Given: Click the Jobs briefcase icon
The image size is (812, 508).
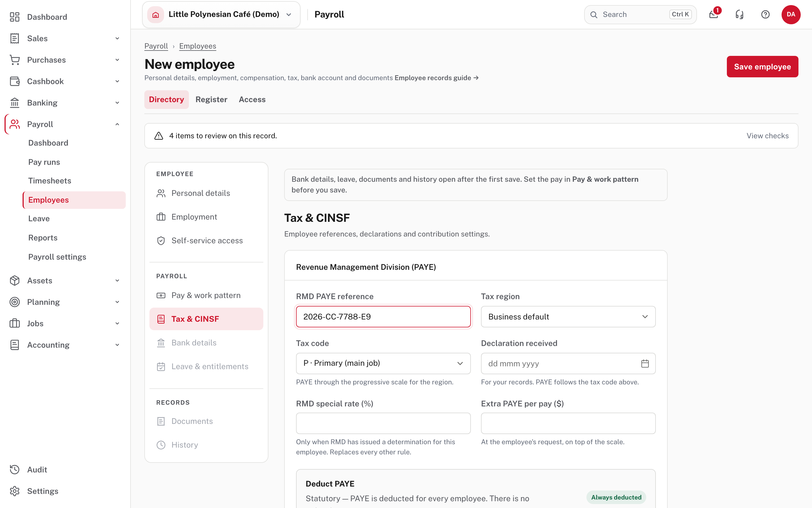Looking at the screenshot, I should (15, 323).
